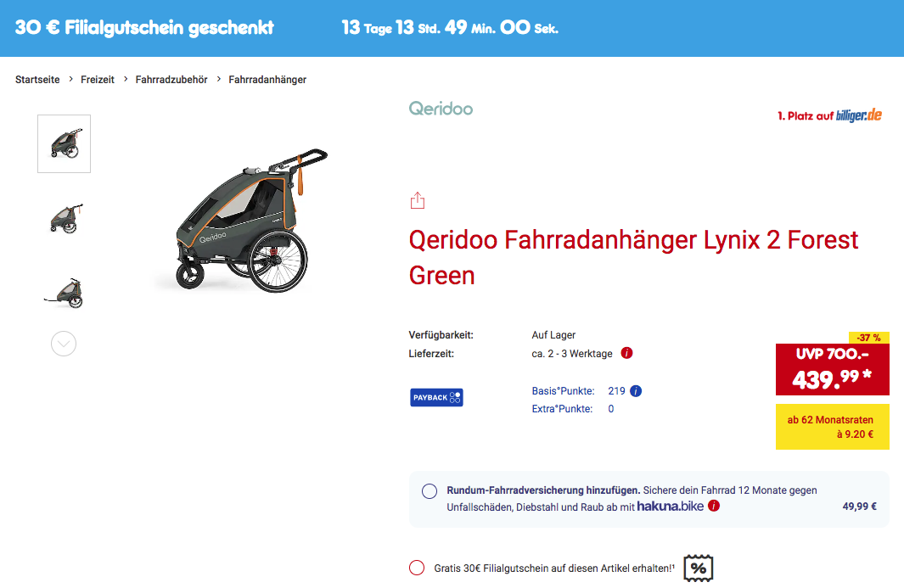Select first trailer thumbnail image
The width and height of the screenshot is (904, 588).
pos(64,143)
